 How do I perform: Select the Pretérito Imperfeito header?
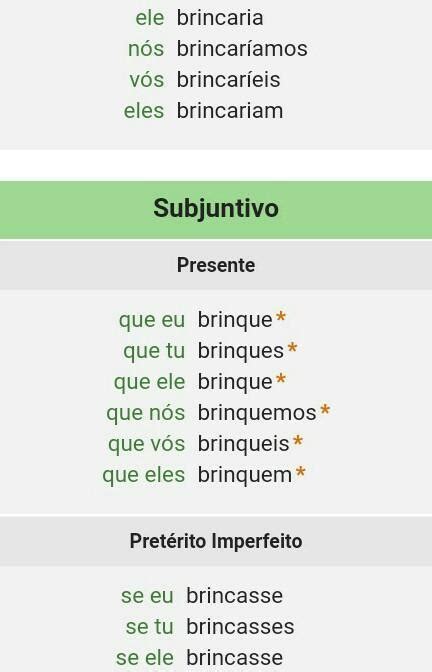point(216,541)
